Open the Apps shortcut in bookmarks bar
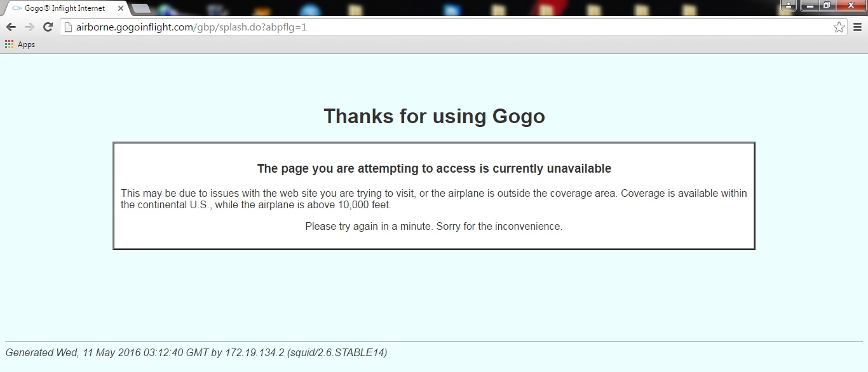868x372 pixels. click(x=20, y=44)
